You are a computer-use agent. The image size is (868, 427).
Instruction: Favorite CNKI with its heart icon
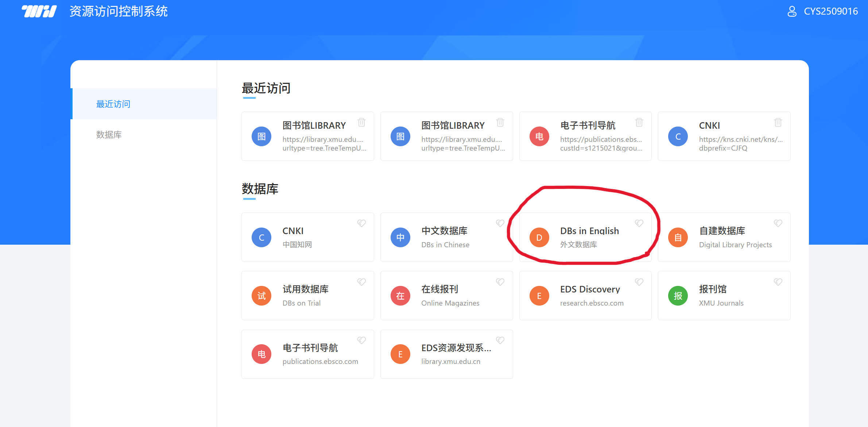361,223
